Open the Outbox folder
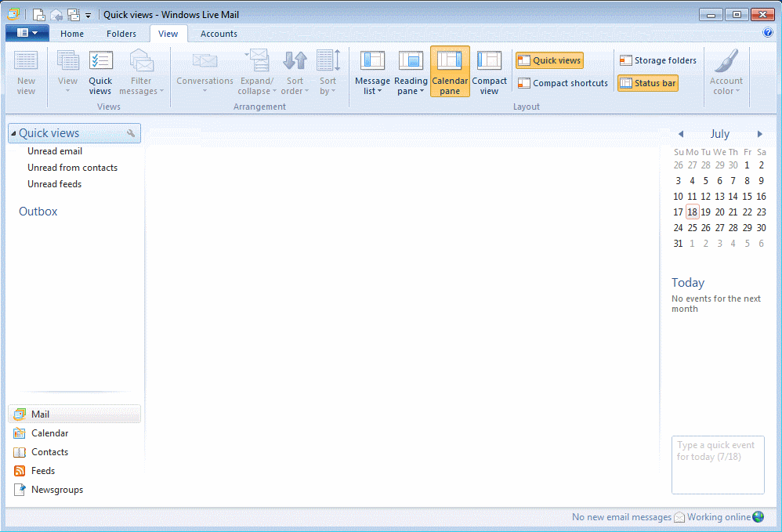The height and width of the screenshot is (532, 782). (x=38, y=212)
